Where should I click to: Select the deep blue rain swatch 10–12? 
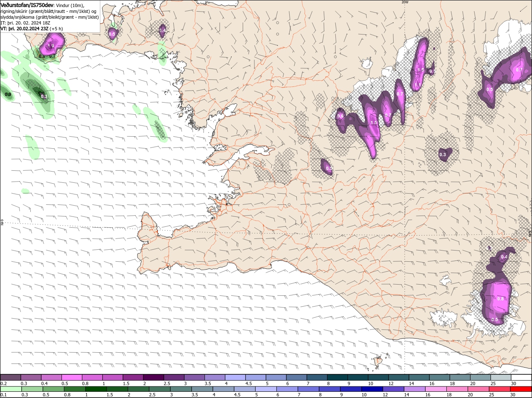point(373,389)
